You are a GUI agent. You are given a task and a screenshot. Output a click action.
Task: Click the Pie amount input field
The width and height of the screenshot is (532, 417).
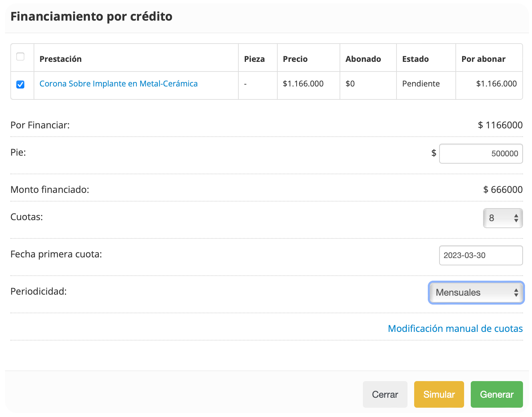[x=481, y=154]
